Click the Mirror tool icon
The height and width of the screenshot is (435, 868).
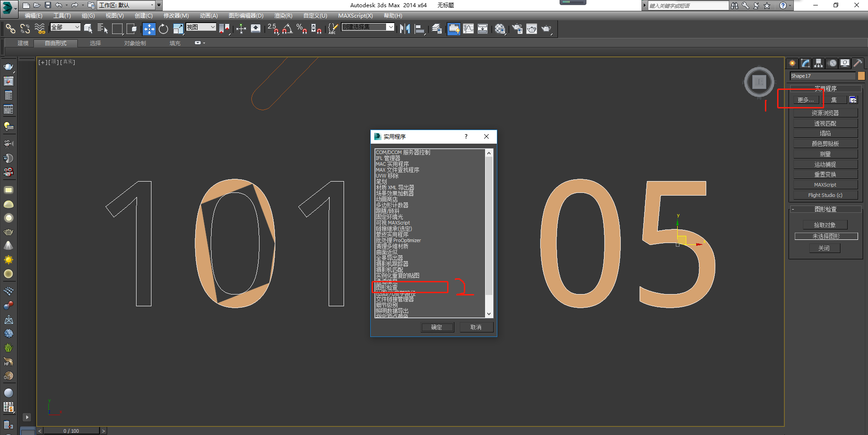[x=405, y=29]
